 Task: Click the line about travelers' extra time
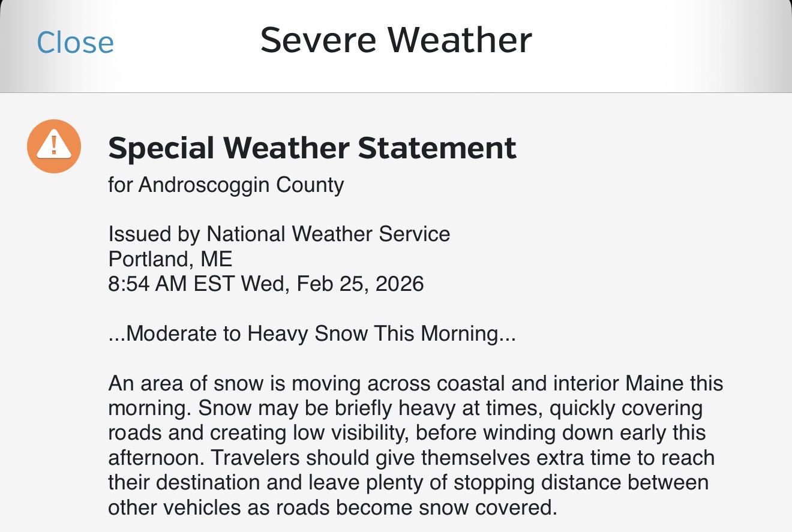(411, 458)
